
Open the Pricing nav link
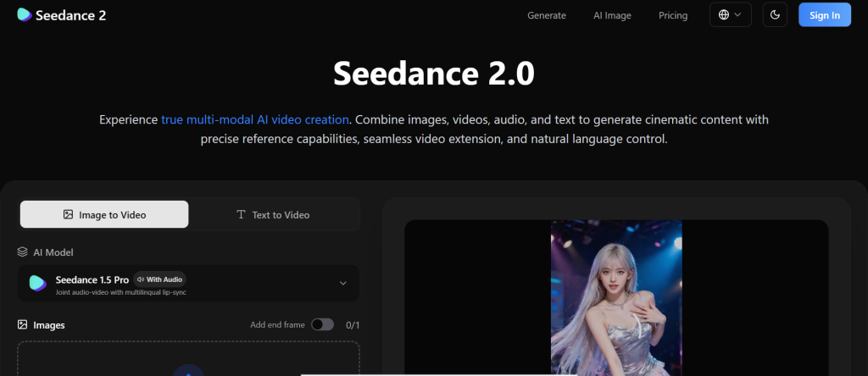pyautogui.click(x=672, y=15)
